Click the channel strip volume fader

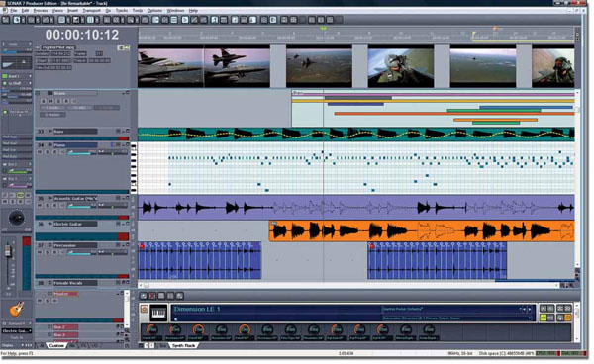[x=8, y=250]
